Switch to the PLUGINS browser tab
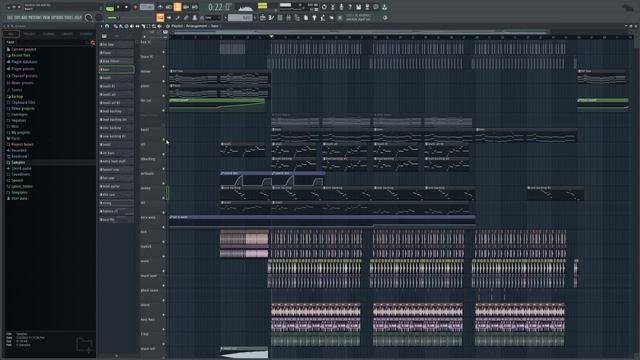This screenshot has height=360, width=640. point(48,34)
